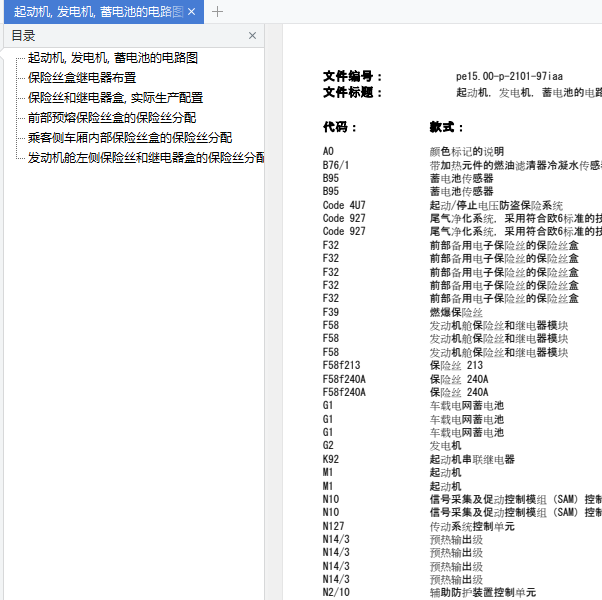602x600 pixels.
Task: Click 颜色标记的说明 description
Action: pyautogui.click(x=466, y=152)
